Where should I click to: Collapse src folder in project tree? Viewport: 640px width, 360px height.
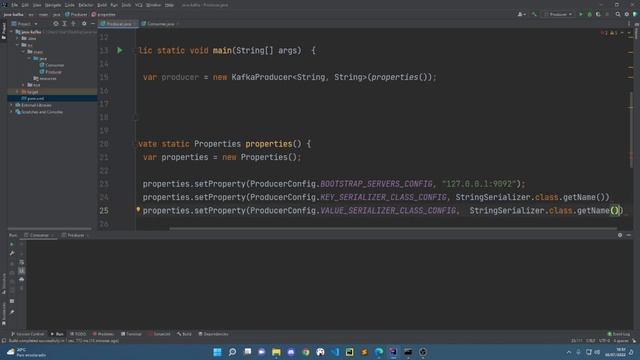coord(18,45)
